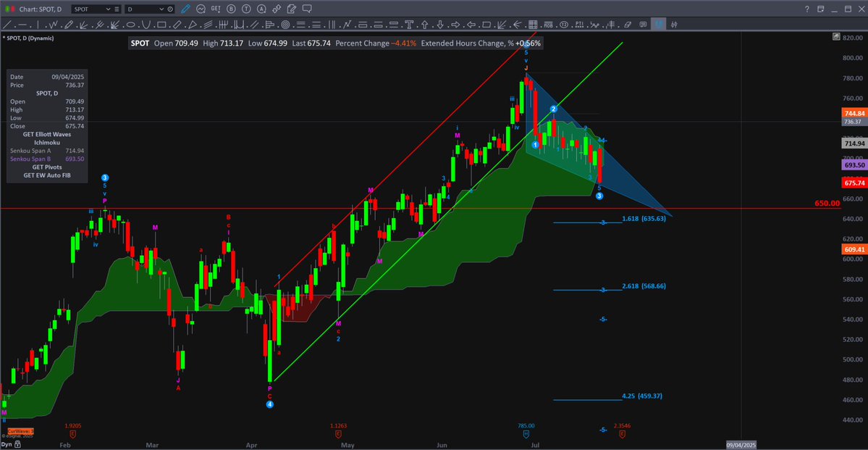The width and height of the screenshot is (868, 450).
Task: Click the orange 744.84 price axis tag
Action: click(x=854, y=113)
